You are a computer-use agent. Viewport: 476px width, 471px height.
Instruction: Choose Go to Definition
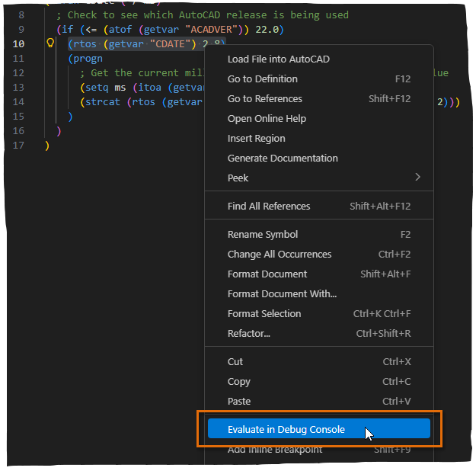[262, 78]
